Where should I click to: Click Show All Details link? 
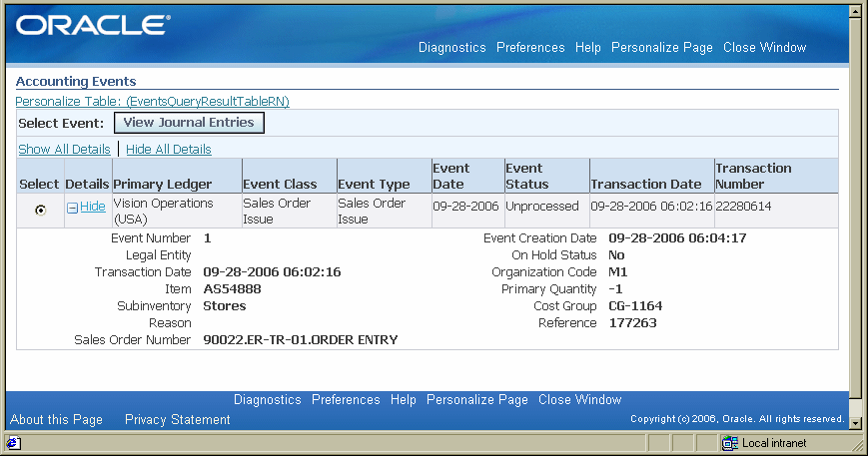point(64,150)
